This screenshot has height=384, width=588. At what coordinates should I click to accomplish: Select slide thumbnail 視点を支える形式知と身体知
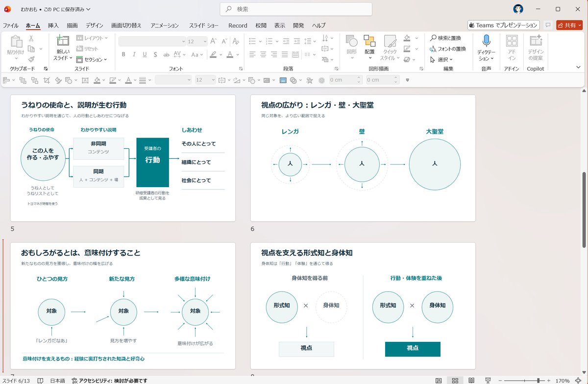point(363,306)
